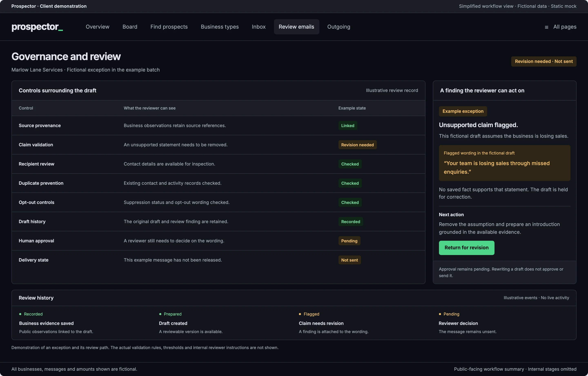Click the Next action heading

(x=451, y=214)
